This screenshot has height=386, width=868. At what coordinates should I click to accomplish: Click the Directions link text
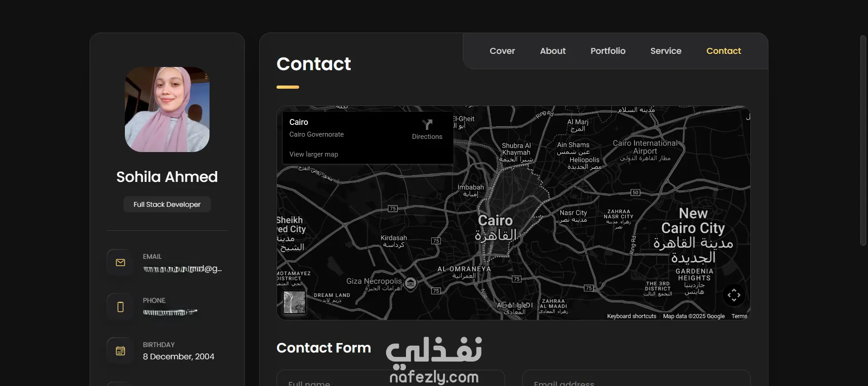tap(427, 137)
